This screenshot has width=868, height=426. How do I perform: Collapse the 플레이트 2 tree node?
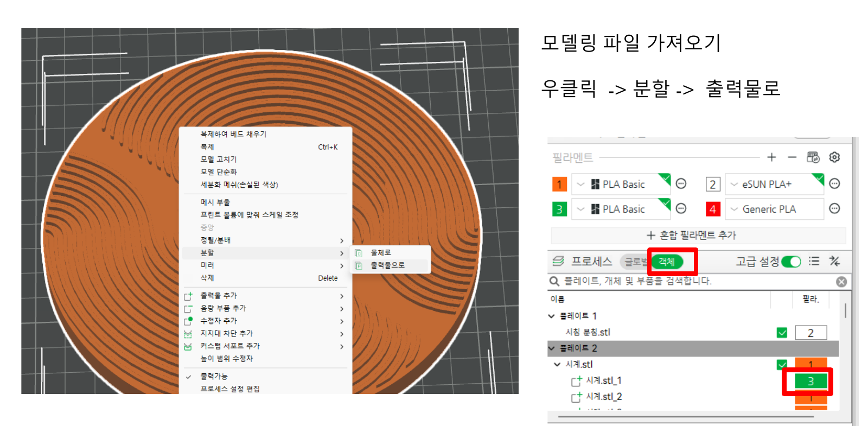[x=552, y=348]
